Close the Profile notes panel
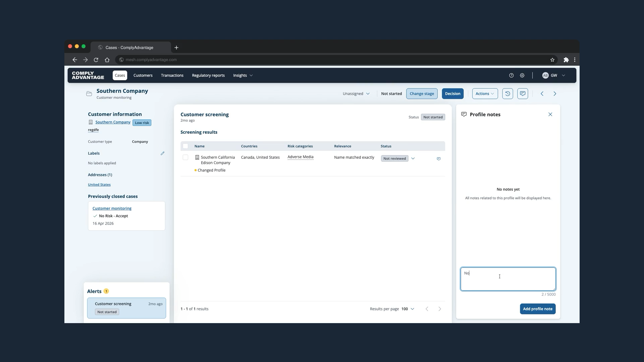Viewport: 644px width, 362px height. point(550,114)
